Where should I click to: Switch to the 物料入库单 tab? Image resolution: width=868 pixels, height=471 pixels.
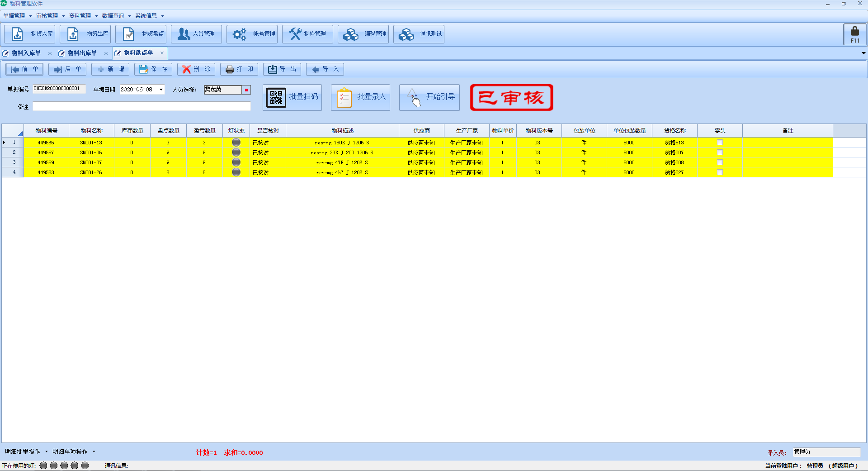[x=26, y=53]
